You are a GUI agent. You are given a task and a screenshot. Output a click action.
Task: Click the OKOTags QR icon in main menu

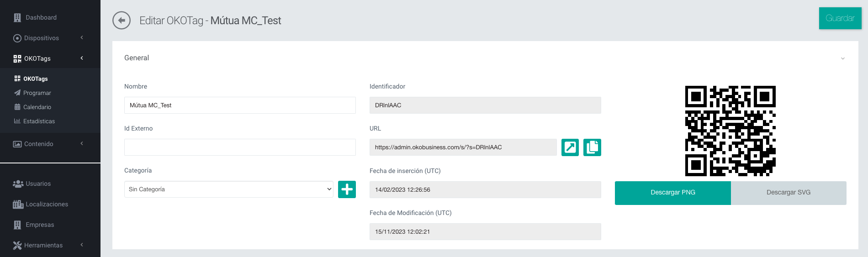pos(17,59)
